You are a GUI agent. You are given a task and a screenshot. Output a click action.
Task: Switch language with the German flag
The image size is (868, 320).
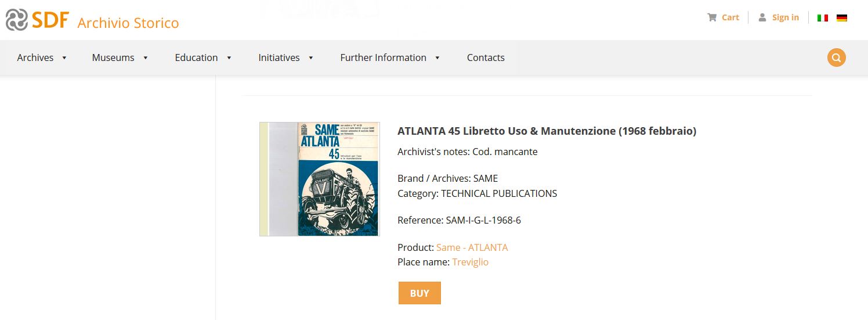(842, 18)
